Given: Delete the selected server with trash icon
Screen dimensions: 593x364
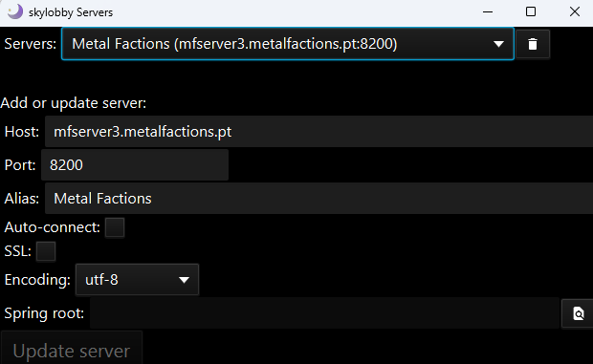Looking at the screenshot, I should (533, 44).
